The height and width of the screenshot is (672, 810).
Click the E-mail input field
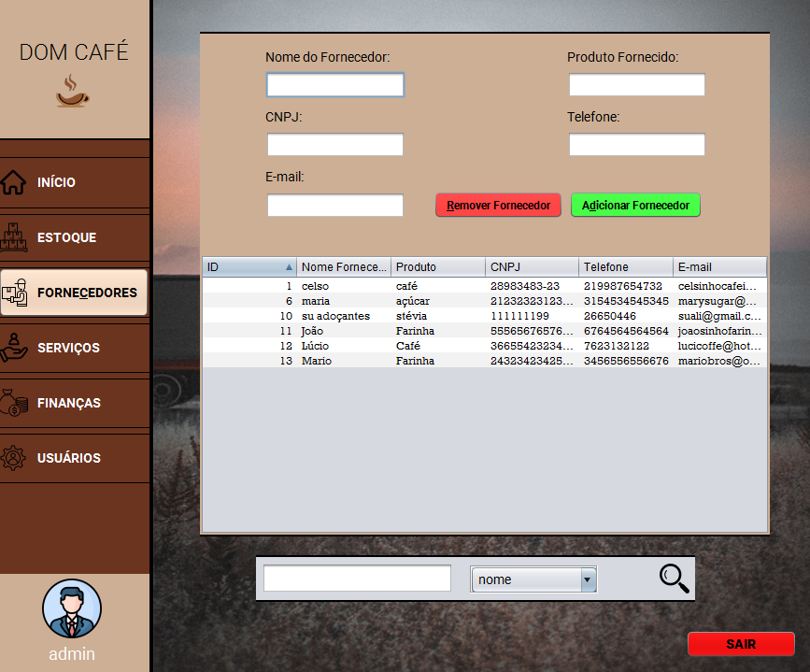tap(334, 205)
